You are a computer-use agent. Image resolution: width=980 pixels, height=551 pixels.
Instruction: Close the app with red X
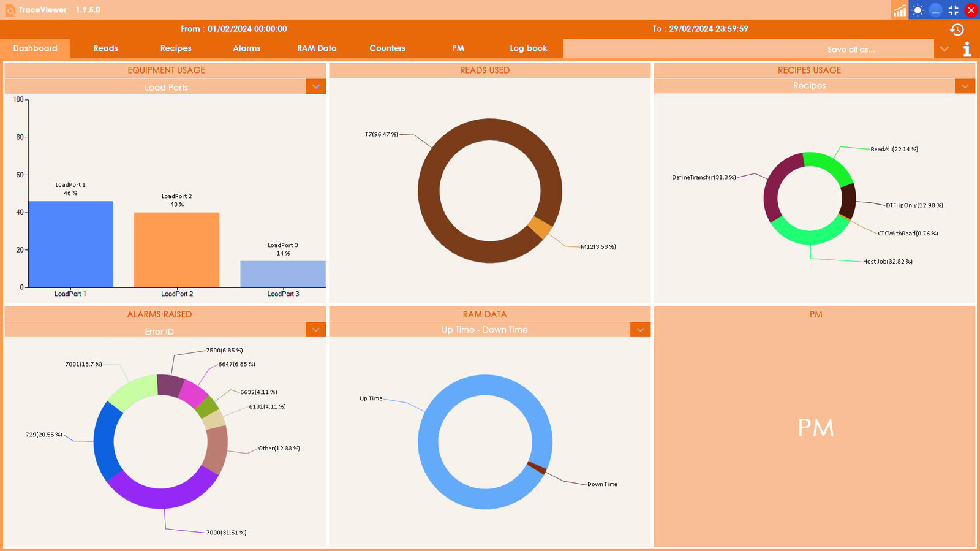click(971, 10)
